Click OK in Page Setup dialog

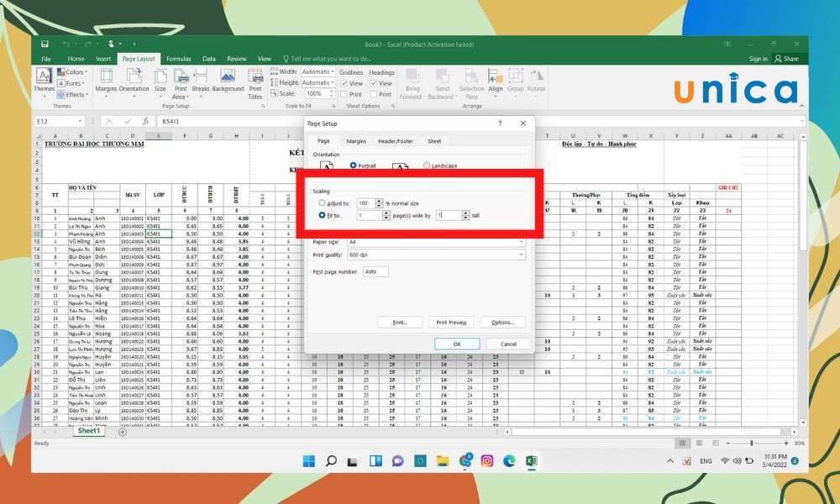[457, 344]
